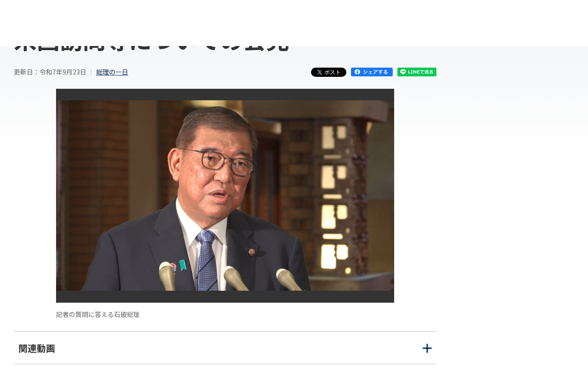Open the photo of Prime Minister Ishiba answering reporters
The width and height of the screenshot is (588, 368).
tap(225, 195)
